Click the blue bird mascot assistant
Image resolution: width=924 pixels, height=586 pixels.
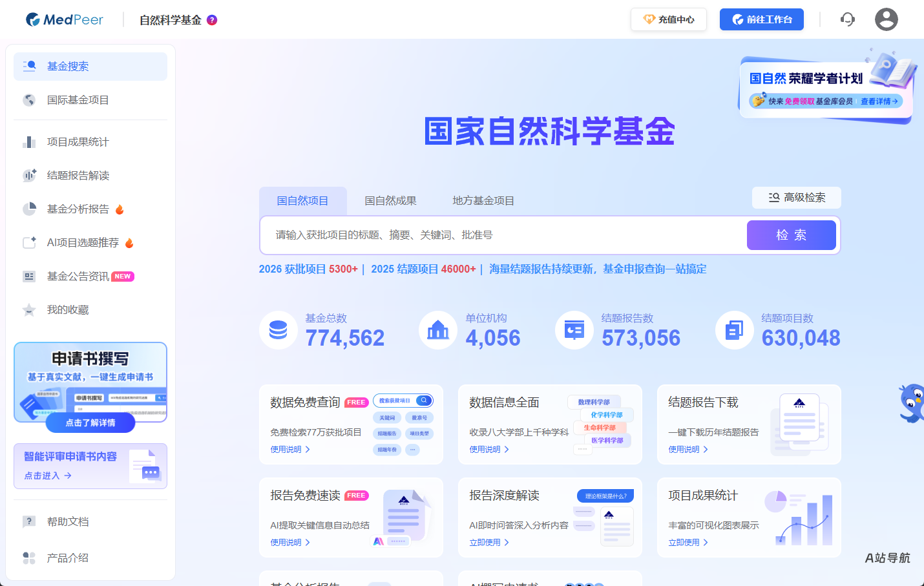912,403
